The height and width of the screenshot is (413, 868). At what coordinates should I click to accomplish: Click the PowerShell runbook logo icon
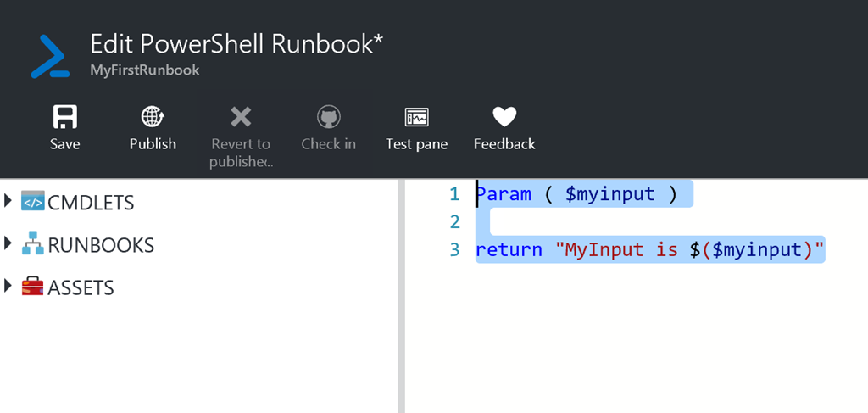tap(50, 56)
